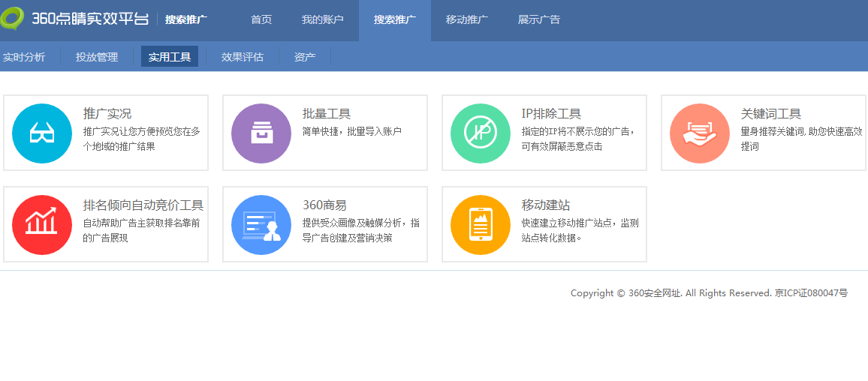Click the 360商易 blue profile icon
The width and height of the screenshot is (868, 381).
261,224
